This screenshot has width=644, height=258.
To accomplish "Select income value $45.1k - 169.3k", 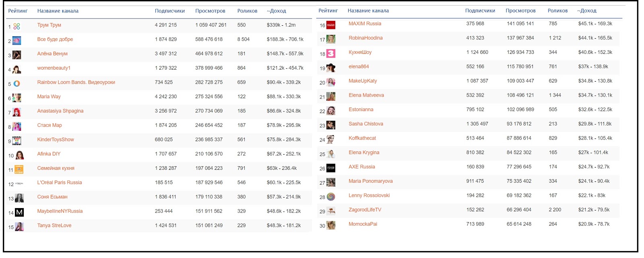I will (595, 24).
